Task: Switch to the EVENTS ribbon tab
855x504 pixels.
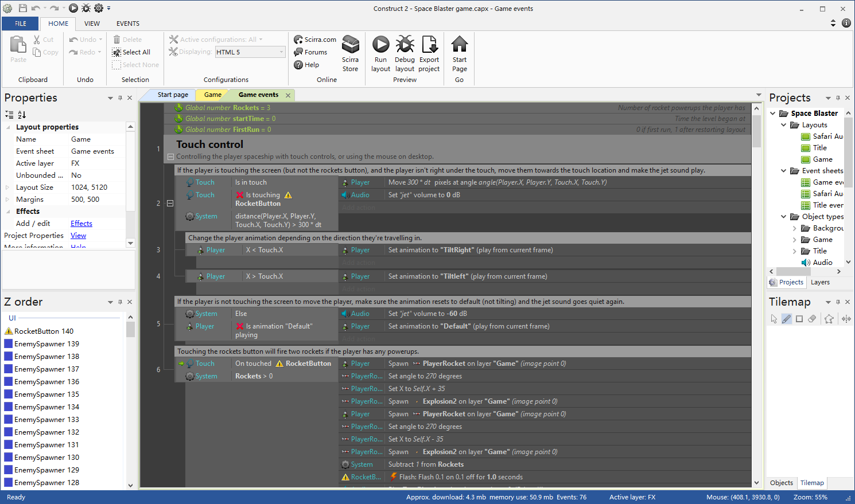Action: tap(128, 24)
